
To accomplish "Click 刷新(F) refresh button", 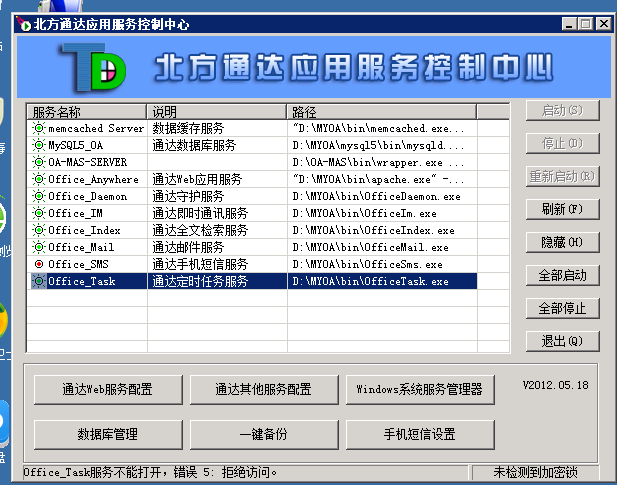I will (x=562, y=209).
